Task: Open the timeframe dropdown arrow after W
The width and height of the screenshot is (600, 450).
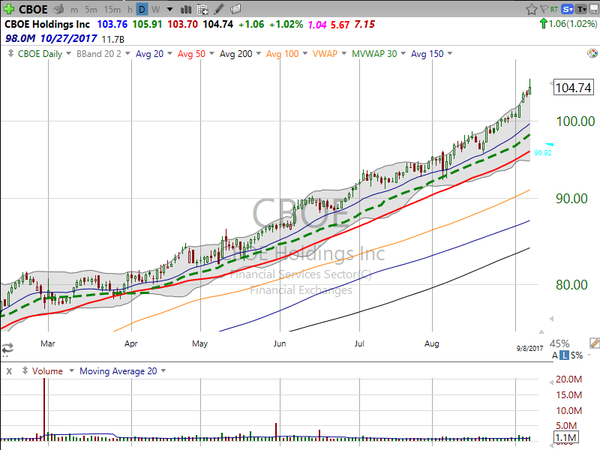Action: point(170,9)
